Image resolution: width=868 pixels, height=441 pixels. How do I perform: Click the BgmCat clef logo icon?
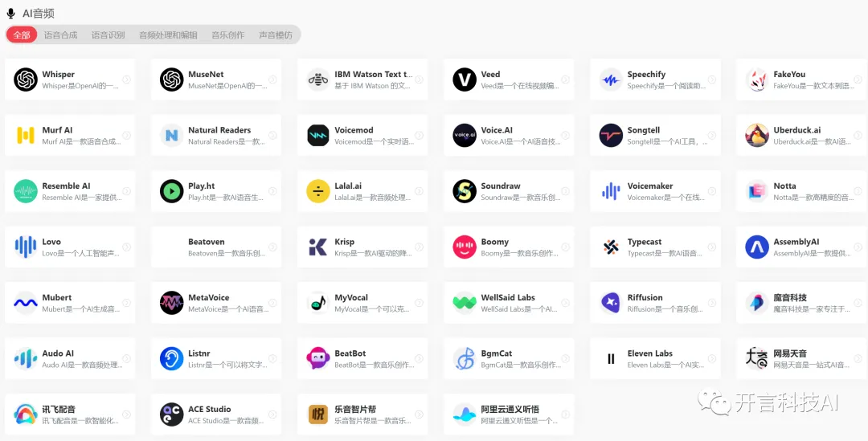click(465, 359)
